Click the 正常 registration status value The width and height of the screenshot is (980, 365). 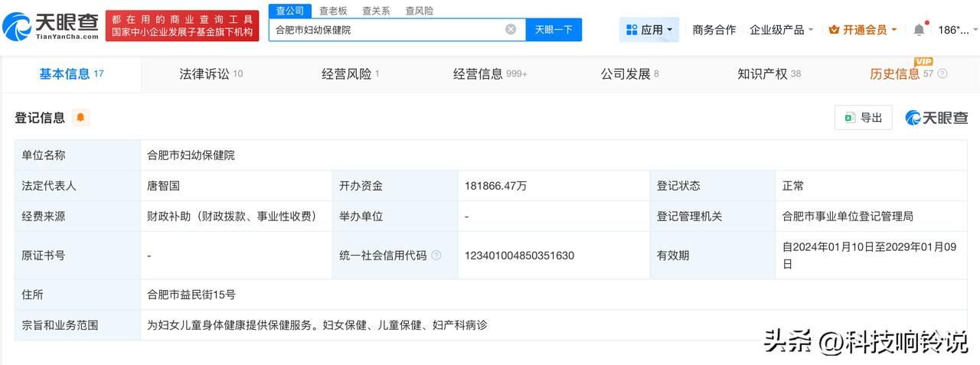tap(792, 186)
